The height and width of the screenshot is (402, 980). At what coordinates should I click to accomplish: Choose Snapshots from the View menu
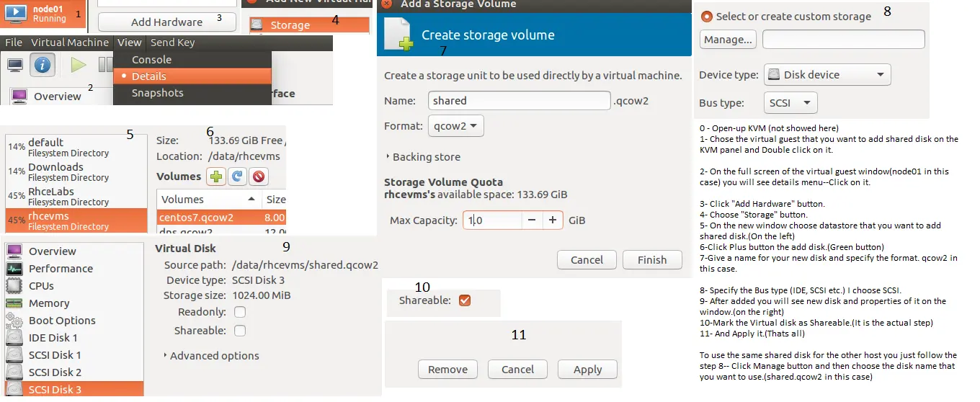157,93
